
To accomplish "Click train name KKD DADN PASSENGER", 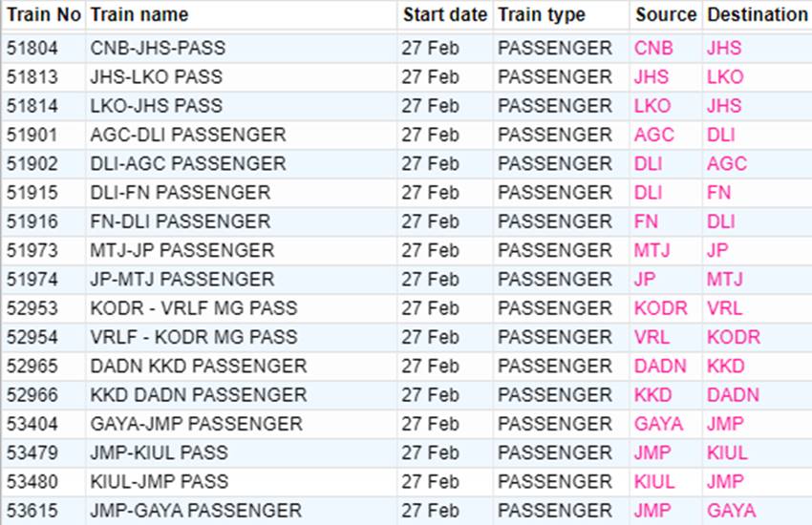I will 199,396.
